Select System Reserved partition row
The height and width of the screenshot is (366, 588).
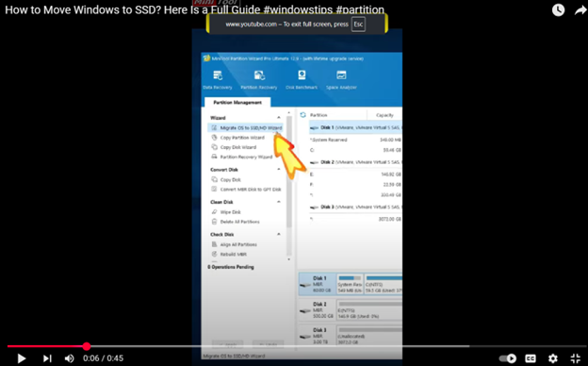click(x=355, y=140)
